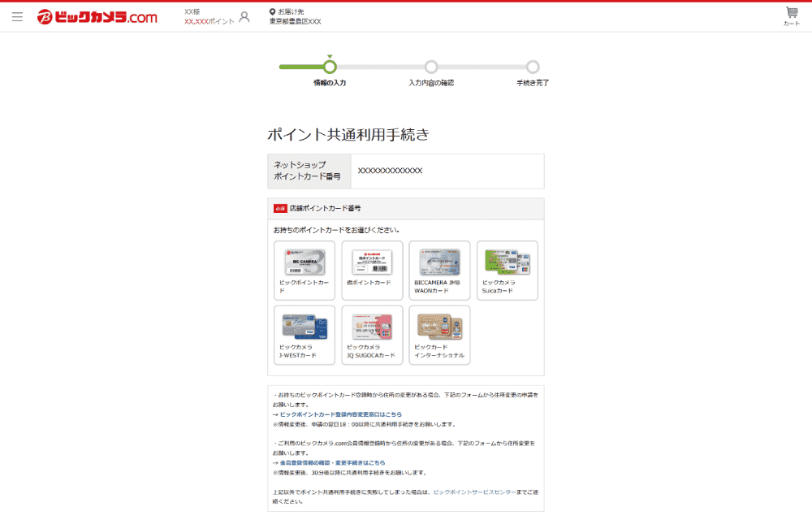Image resolution: width=812 pixels, height=520 pixels.
Task: Select the BICCAMERA JMB WAONカード option
Action: click(438, 271)
